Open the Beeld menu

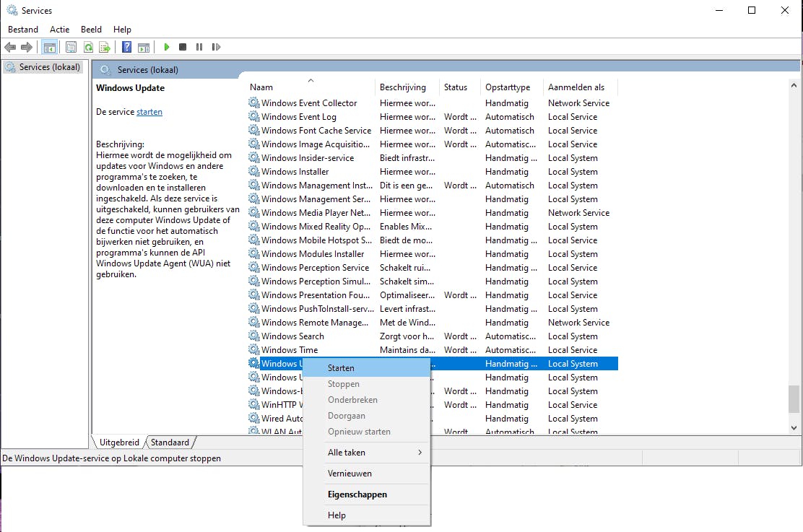(91, 30)
